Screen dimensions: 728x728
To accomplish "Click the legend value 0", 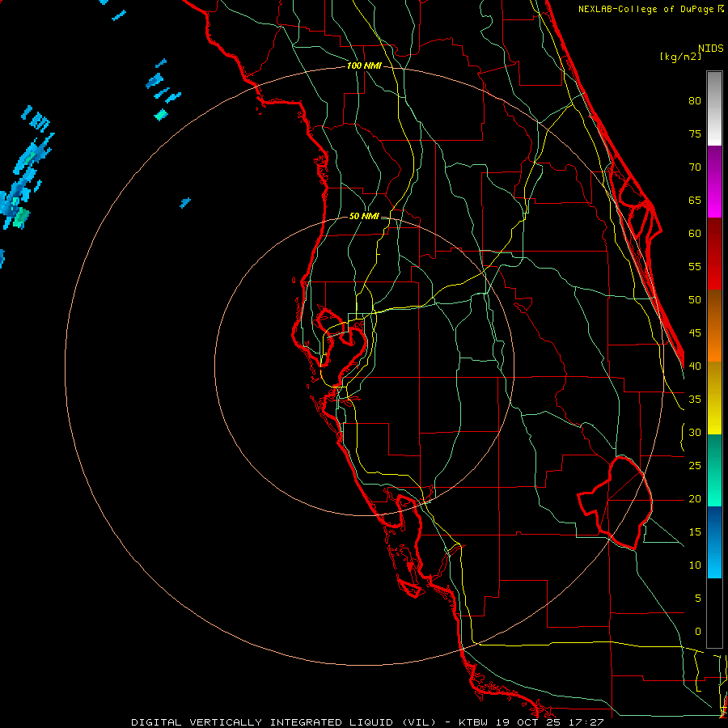I will 698,632.
